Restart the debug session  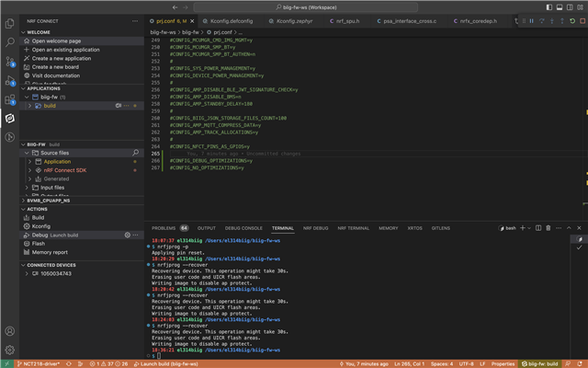(x=572, y=21)
